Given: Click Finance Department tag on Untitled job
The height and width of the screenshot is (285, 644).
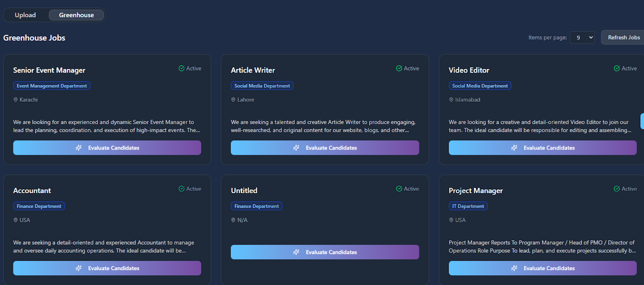Looking at the screenshot, I should (256, 206).
